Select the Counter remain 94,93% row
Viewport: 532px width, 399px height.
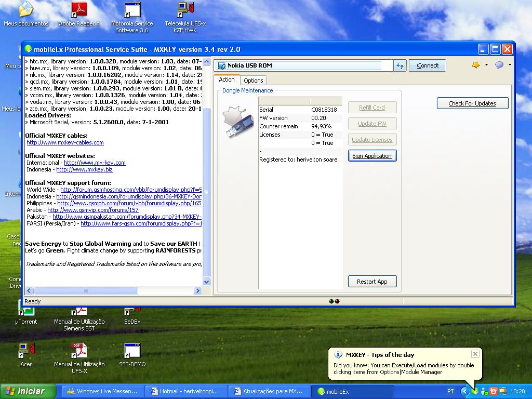300,126
